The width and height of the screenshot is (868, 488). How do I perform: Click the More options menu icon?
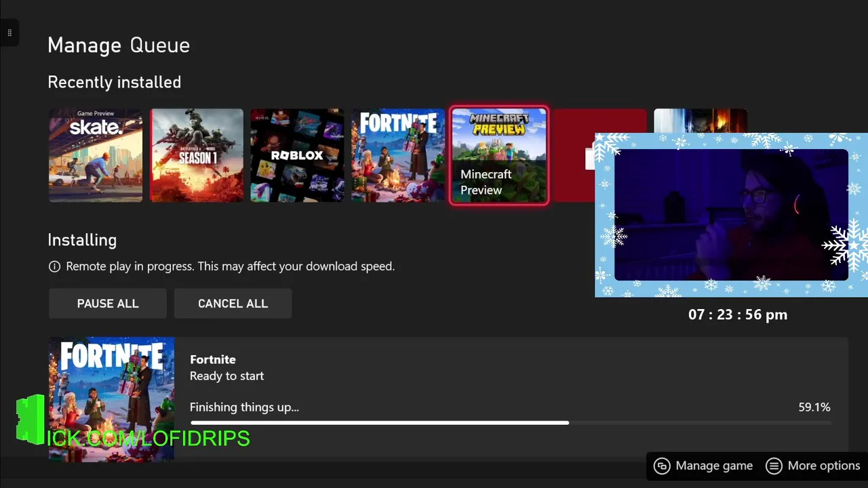click(x=774, y=466)
